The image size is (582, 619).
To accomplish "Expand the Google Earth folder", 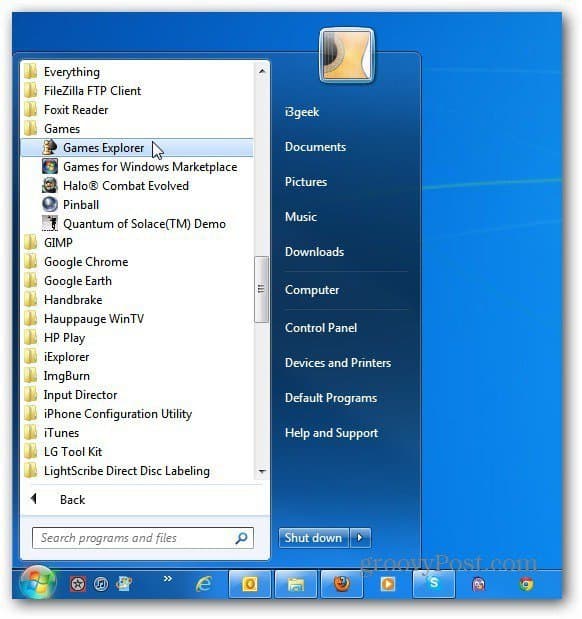I will [68, 281].
